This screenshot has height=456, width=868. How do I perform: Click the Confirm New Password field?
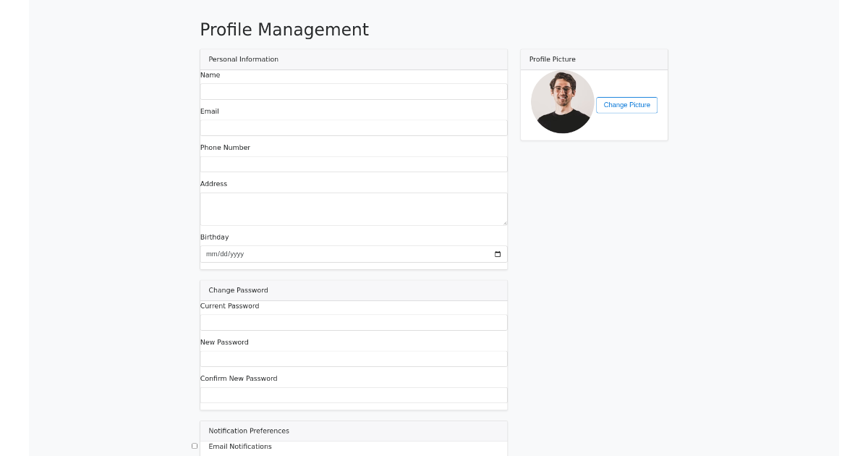[x=353, y=394]
